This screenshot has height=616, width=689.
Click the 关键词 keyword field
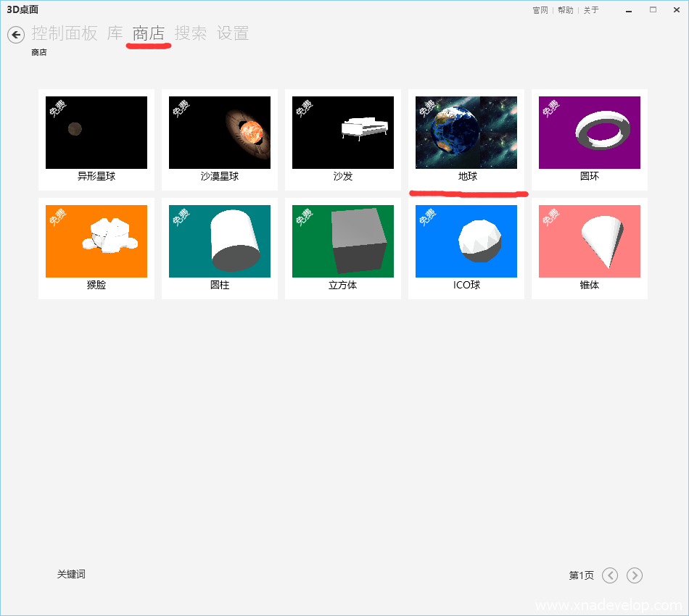click(x=72, y=574)
